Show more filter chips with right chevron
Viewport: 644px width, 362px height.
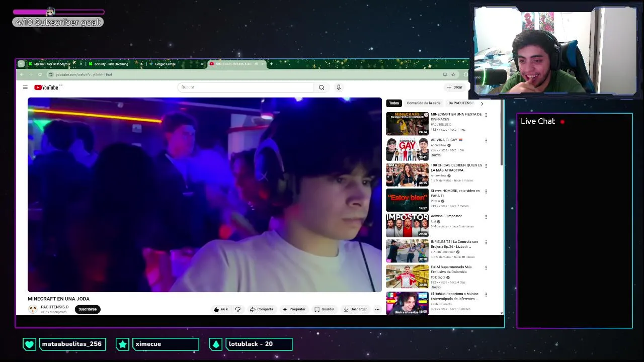pos(482,104)
